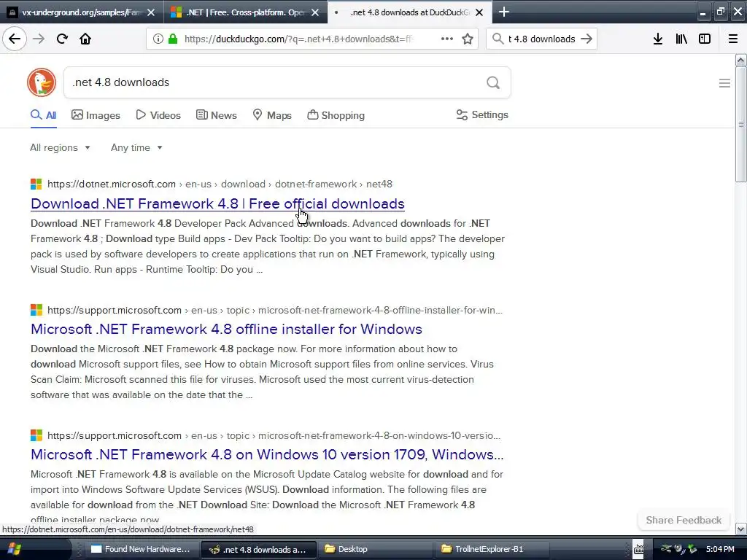This screenshot has width=747, height=560.
Task: Select the Shopping search category
Action: tap(336, 115)
